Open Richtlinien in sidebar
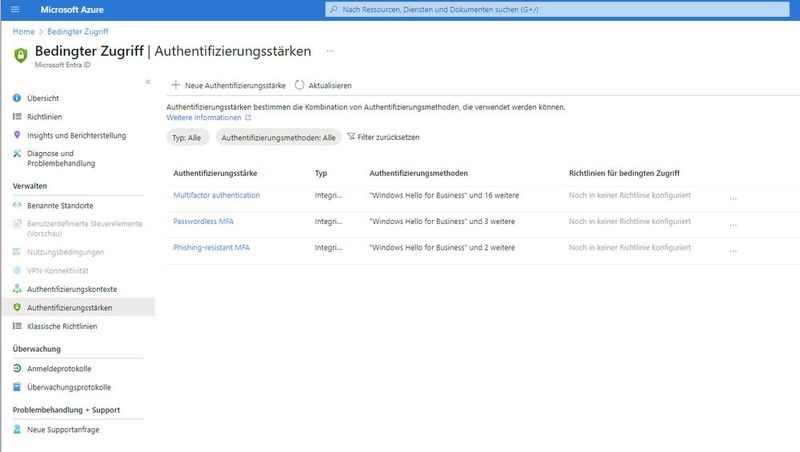 coord(44,117)
